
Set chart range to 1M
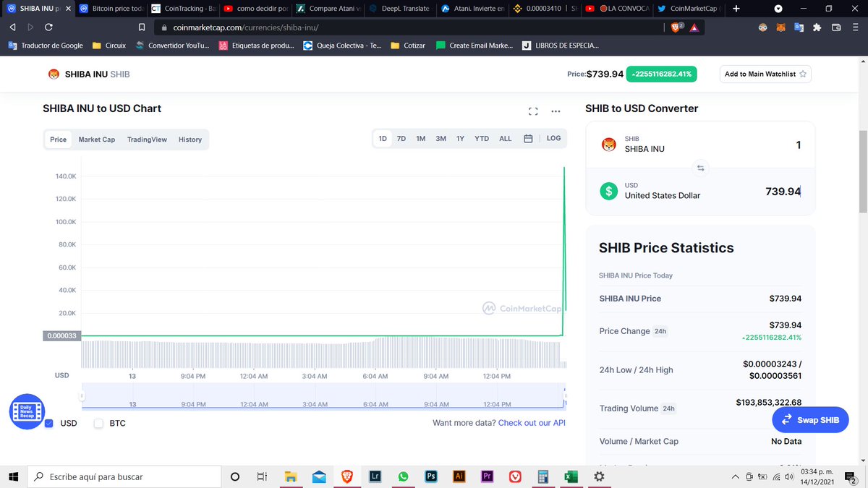420,138
